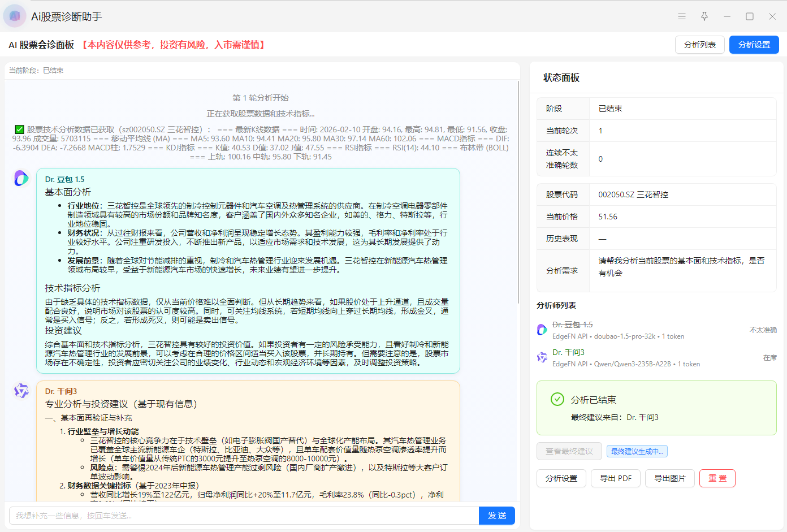Click the 最终建议生成中 status tag
The height and width of the screenshot is (532, 787).
coord(637,451)
